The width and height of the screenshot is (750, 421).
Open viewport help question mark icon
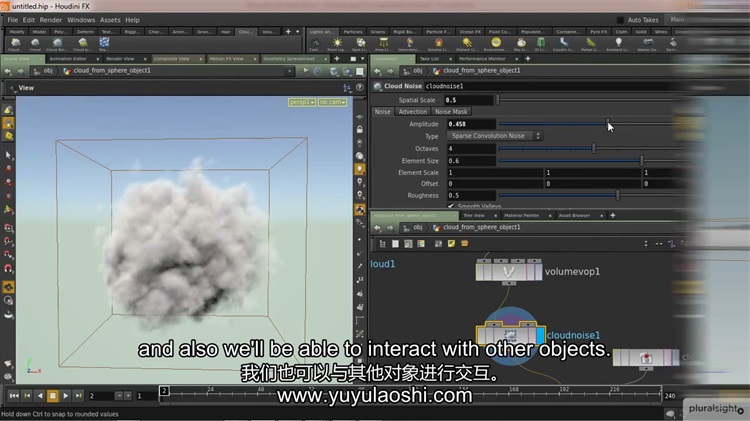pyautogui.click(x=360, y=88)
